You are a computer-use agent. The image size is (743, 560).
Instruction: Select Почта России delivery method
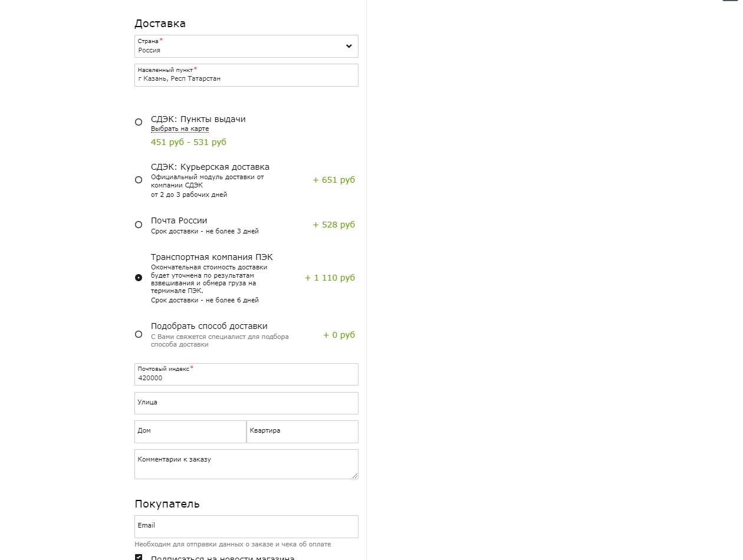139,225
